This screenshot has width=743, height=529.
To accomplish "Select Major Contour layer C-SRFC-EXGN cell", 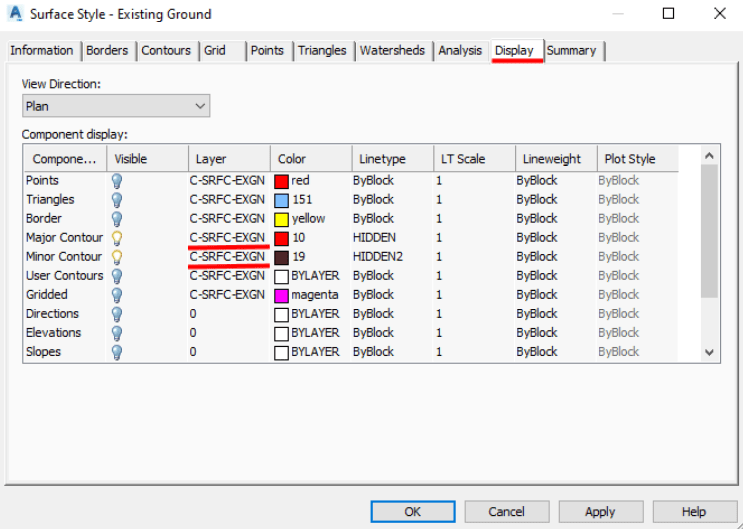I will point(227,237).
